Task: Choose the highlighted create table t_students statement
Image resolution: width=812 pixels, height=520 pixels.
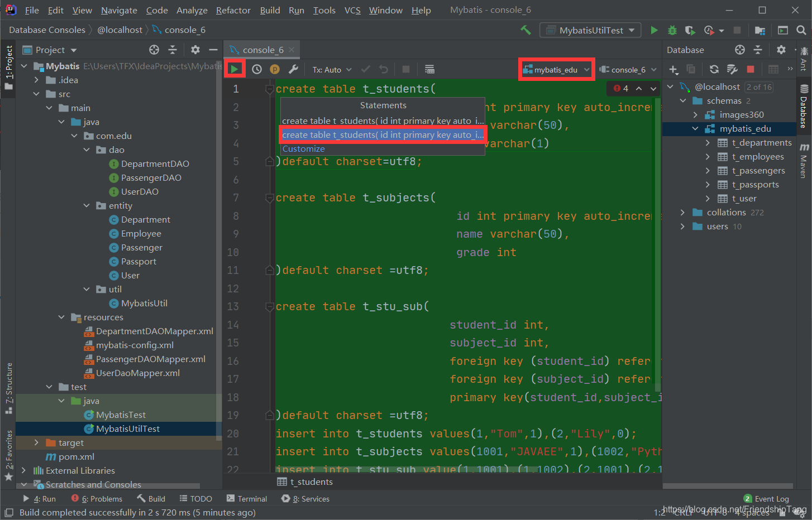Action: [x=383, y=134]
